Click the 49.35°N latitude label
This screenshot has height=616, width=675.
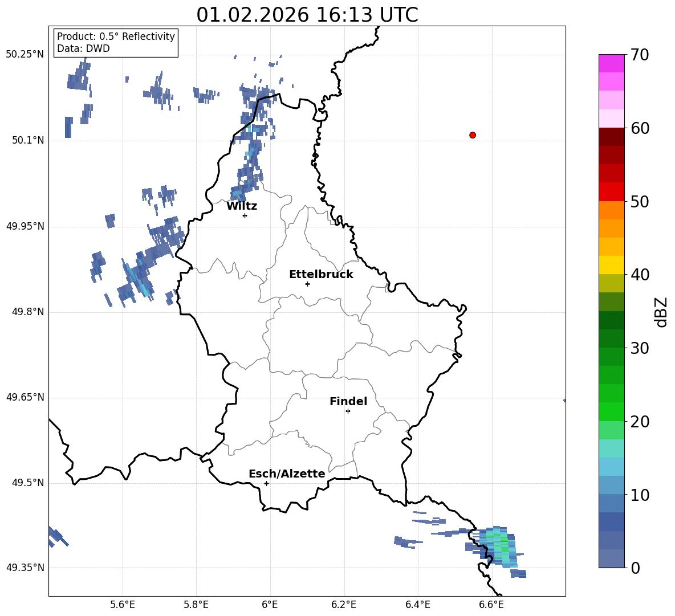coord(25,568)
